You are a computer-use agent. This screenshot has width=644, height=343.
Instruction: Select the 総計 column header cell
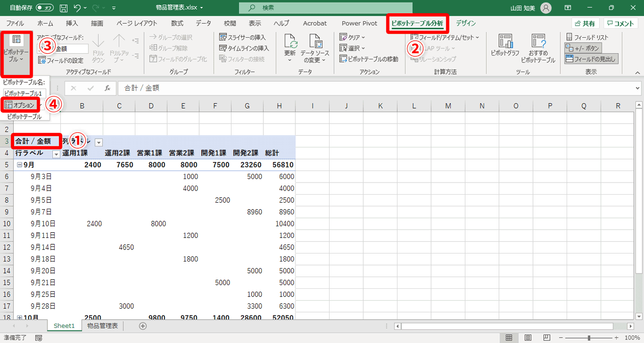coord(279,153)
